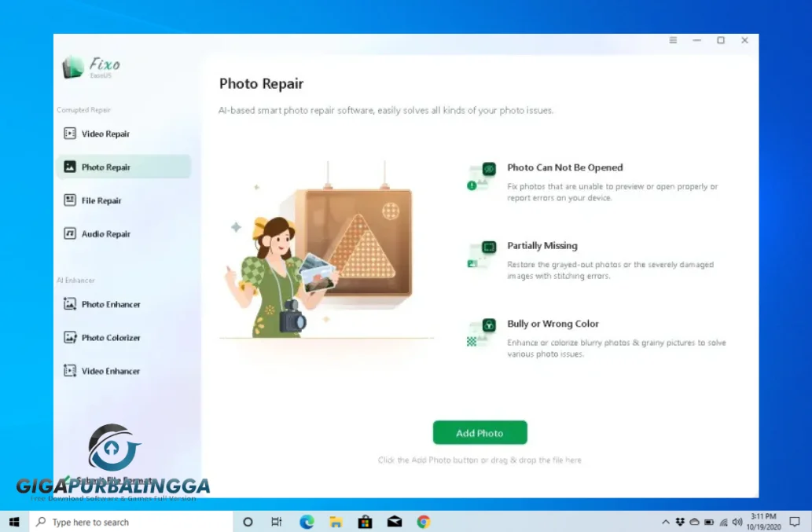
Task: Select the Photo Repair sidebar icon
Action: [x=70, y=167]
